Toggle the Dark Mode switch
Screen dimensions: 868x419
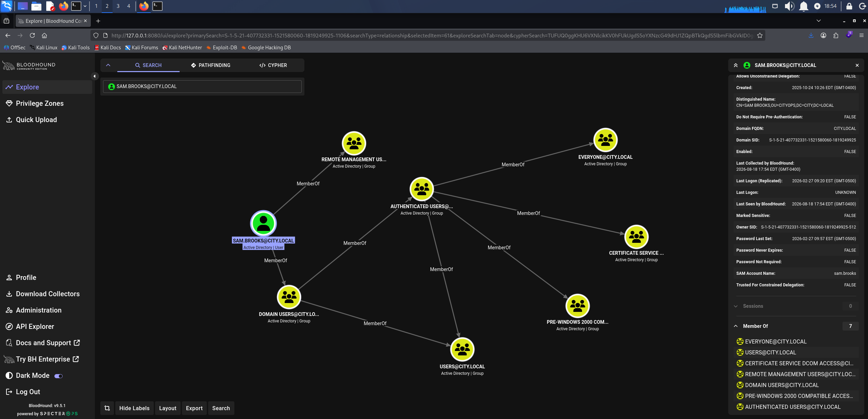(59, 376)
